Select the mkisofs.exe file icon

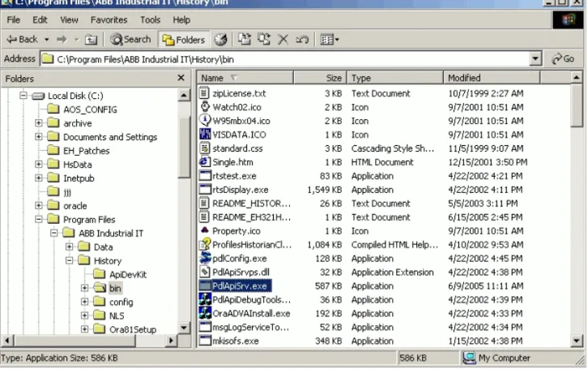point(204,341)
